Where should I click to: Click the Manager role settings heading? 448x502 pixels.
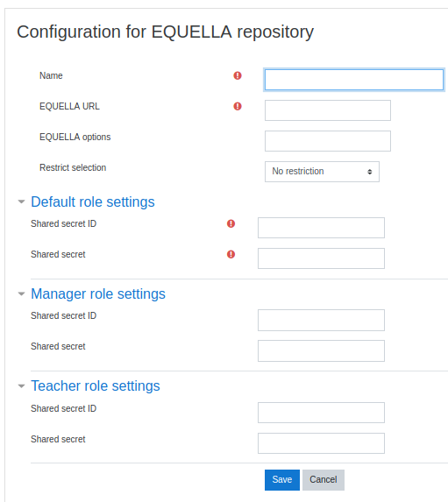pyautogui.click(x=98, y=293)
